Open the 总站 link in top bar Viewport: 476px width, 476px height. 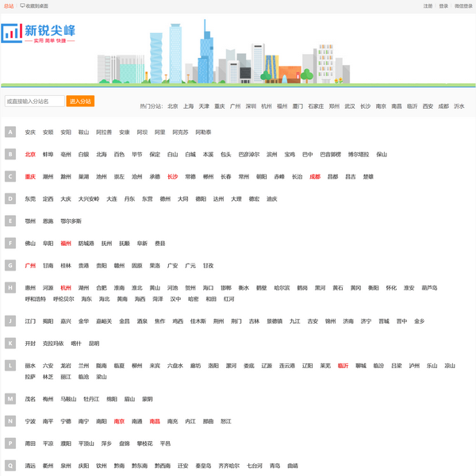click(x=9, y=6)
